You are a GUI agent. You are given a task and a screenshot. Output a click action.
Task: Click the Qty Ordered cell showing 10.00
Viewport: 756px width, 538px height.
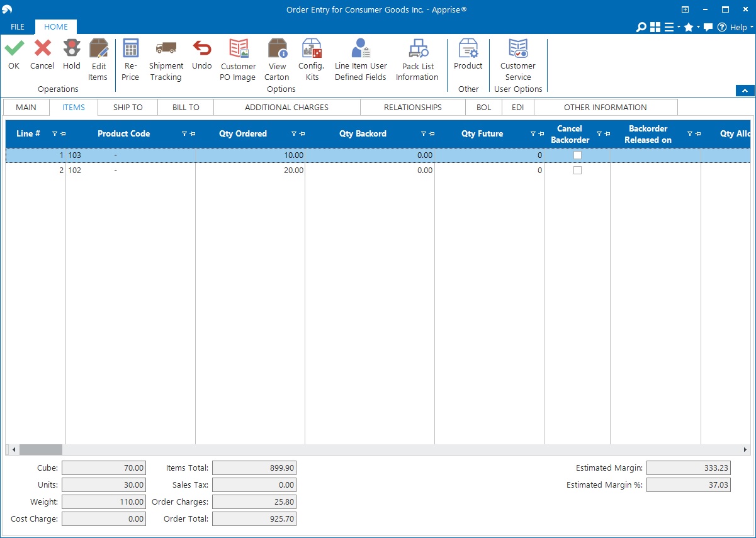(250, 155)
